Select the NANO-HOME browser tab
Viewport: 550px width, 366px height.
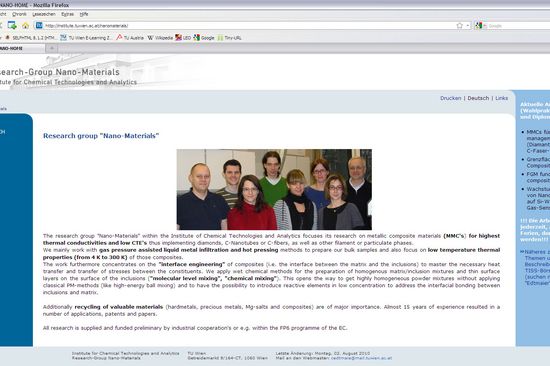pos(21,48)
